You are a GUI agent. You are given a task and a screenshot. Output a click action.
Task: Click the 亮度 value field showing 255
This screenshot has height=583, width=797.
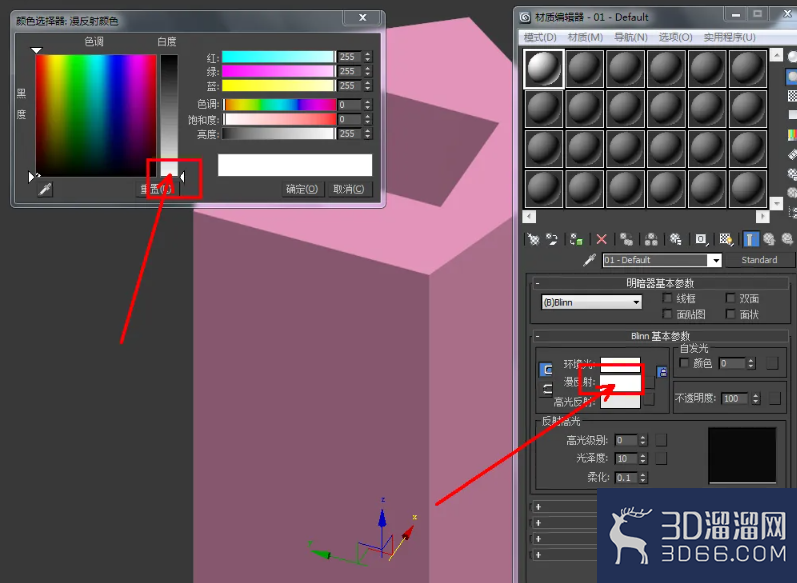(x=350, y=134)
